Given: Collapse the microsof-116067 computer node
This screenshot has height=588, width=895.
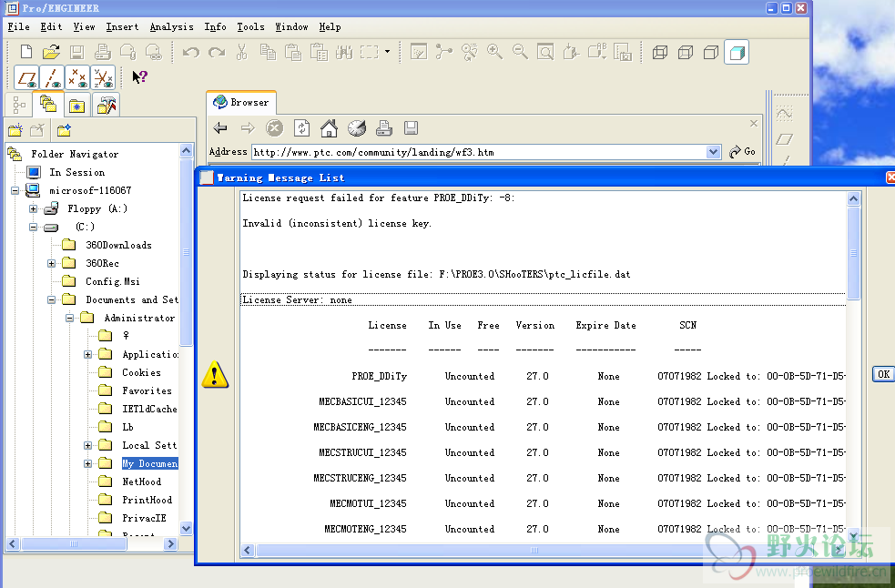Looking at the screenshot, I should point(15,190).
